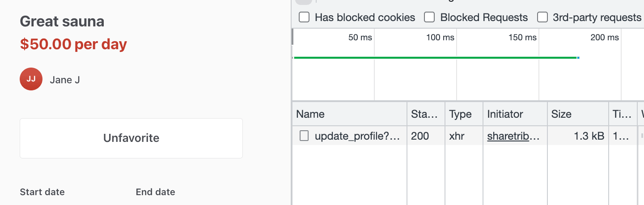Click the update_profile request file icon
The image size is (644, 205).
[304, 136]
